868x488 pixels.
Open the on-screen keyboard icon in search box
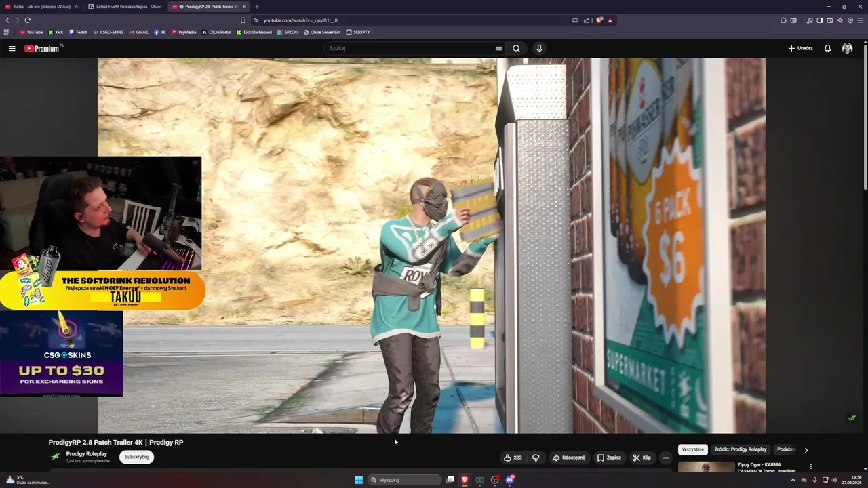coord(499,48)
